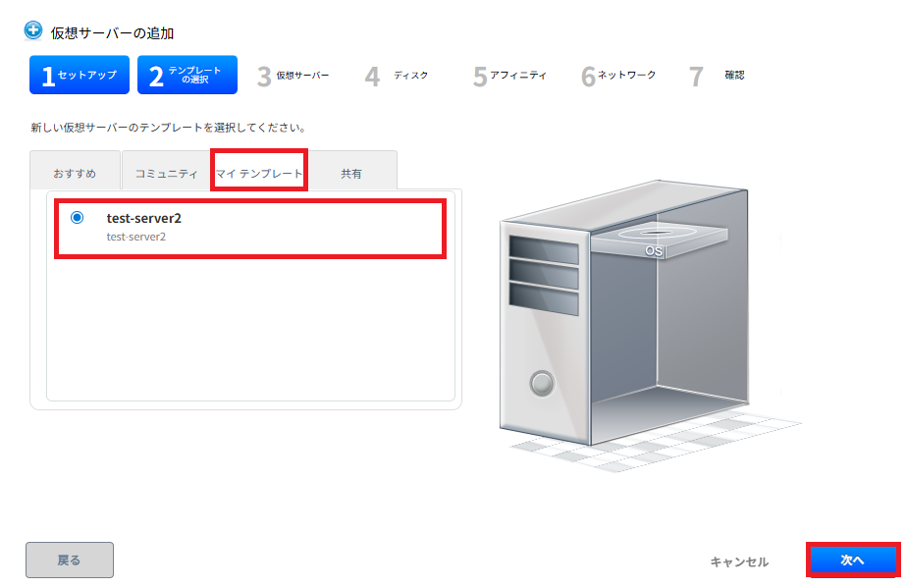
Task: Open the コミュニティ templates tab
Action: (x=167, y=171)
